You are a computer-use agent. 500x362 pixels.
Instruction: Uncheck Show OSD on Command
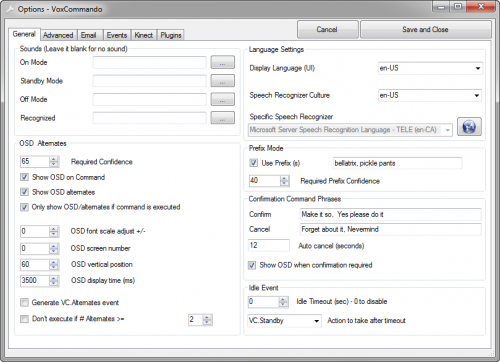24,177
